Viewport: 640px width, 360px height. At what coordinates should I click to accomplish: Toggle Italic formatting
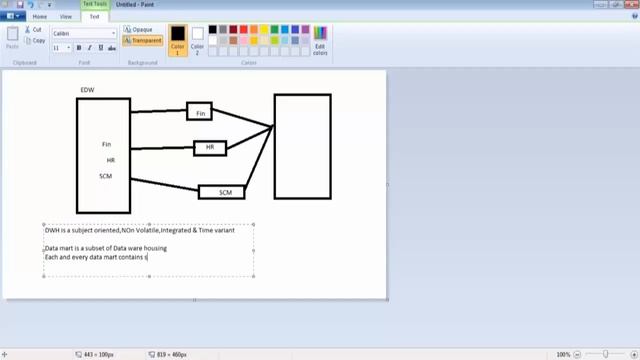point(90,48)
